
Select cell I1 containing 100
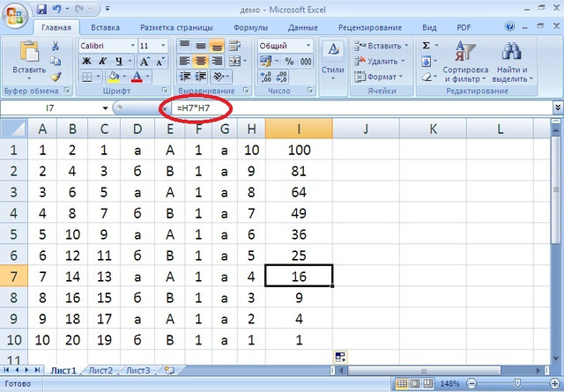pyautogui.click(x=299, y=150)
